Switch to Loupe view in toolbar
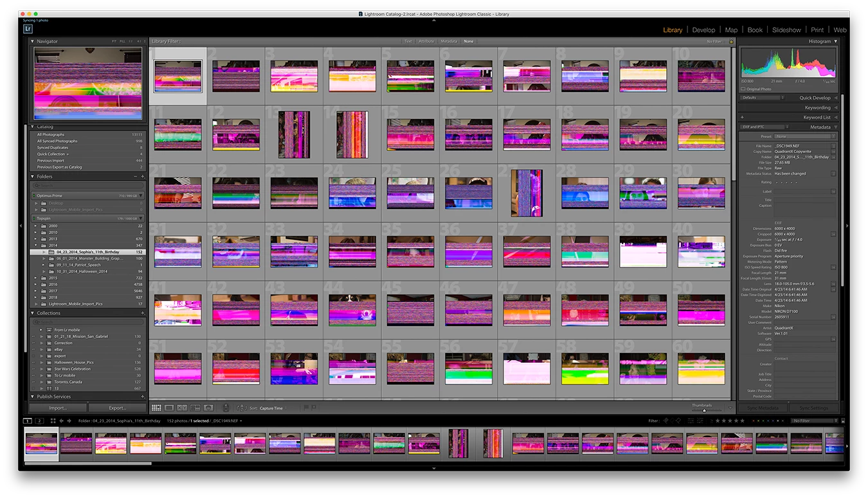The image size is (868, 497). pyautogui.click(x=169, y=408)
